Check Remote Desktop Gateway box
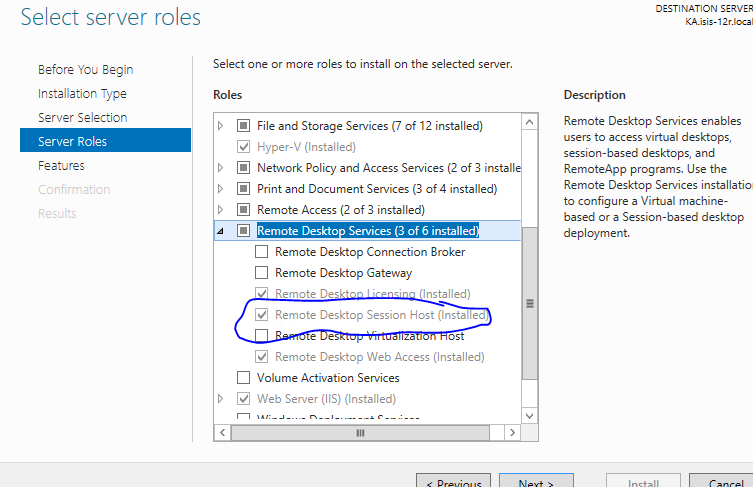This screenshot has width=753, height=487. tap(261, 273)
